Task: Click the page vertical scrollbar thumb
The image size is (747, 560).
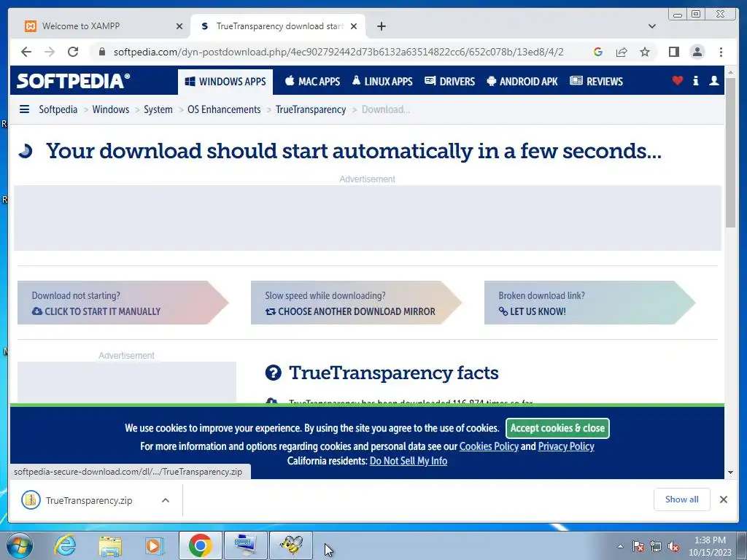Action: point(730,152)
